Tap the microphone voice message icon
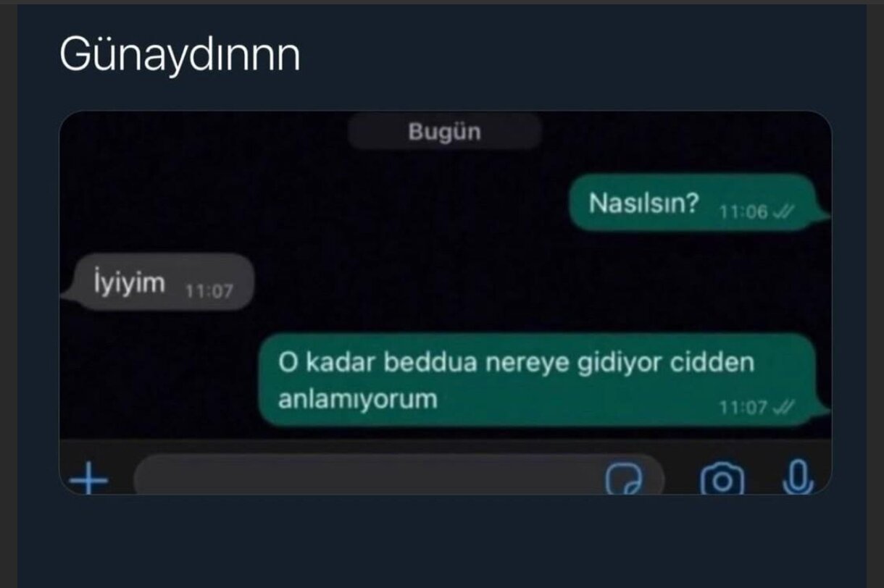The height and width of the screenshot is (588, 884). (x=798, y=477)
